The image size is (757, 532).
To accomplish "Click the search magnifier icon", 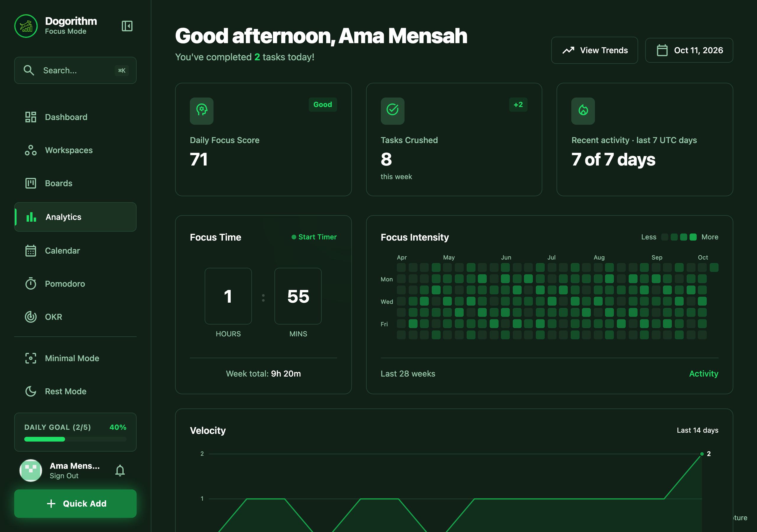I will [29, 70].
